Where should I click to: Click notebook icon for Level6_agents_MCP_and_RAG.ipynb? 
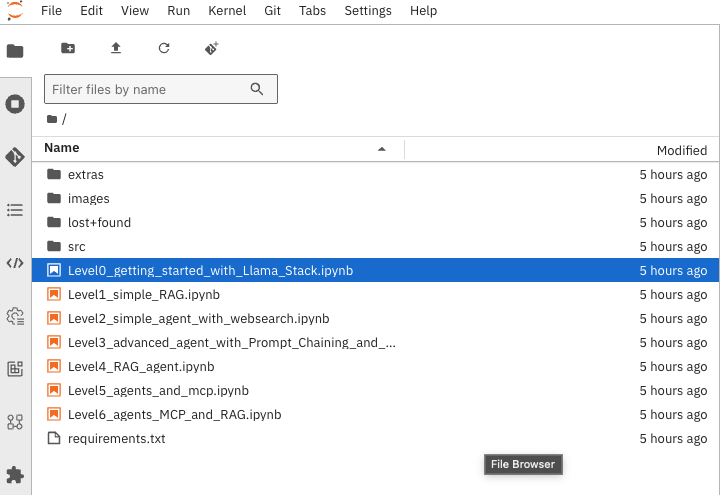coord(54,415)
